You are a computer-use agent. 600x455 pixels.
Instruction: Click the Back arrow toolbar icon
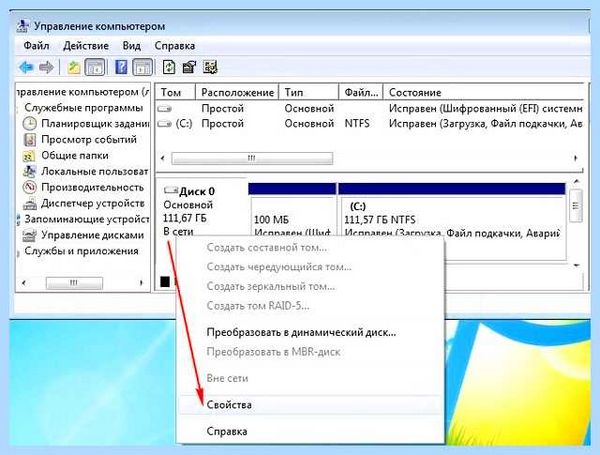click(26, 68)
